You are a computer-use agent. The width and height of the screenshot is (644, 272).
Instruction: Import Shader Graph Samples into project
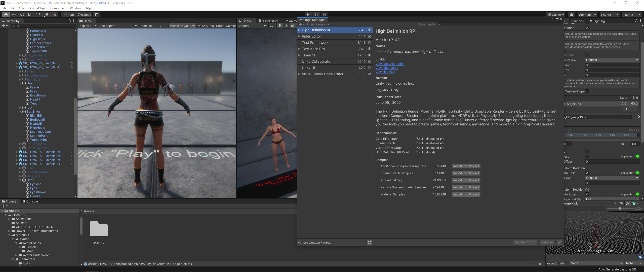466,173
